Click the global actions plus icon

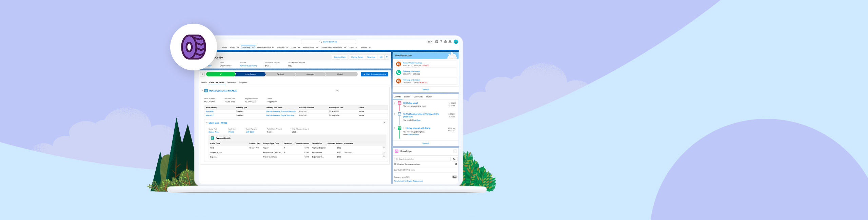tap(437, 42)
